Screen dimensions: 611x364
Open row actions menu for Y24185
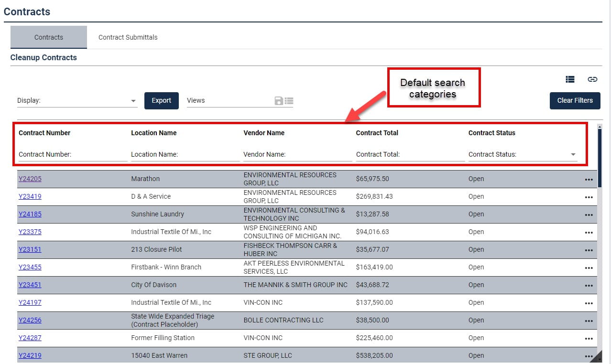tap(589, 215)
